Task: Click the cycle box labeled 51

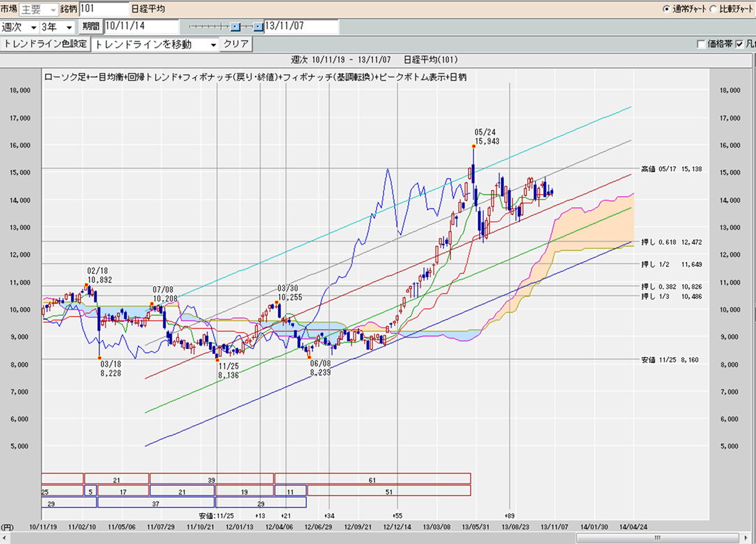Action: [389, 490]
